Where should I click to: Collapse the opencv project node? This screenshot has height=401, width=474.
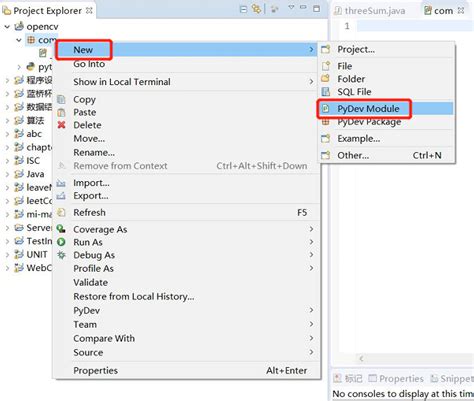click(7, 27)
